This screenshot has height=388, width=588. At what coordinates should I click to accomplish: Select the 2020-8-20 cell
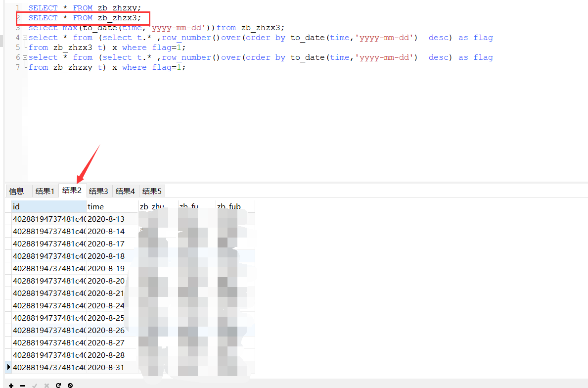click(x=112, y=281)
